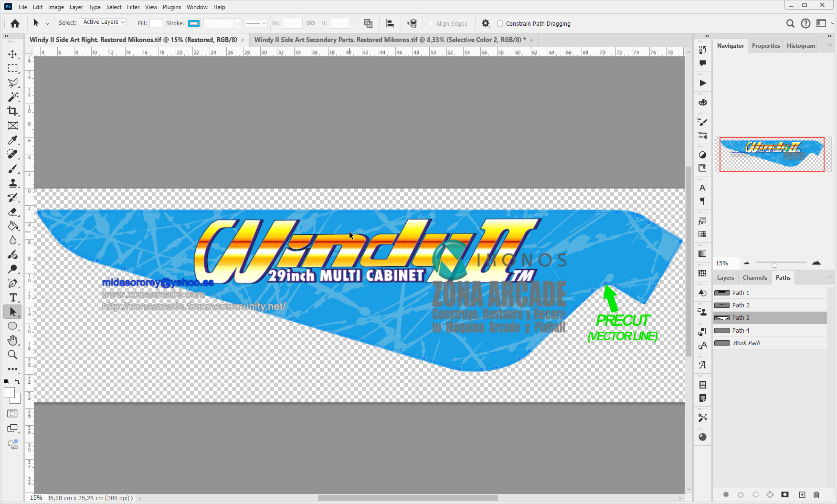The width and height of the screenshot is (837, 504).
Task: Select the Crop tool
Action: (13, 111)
